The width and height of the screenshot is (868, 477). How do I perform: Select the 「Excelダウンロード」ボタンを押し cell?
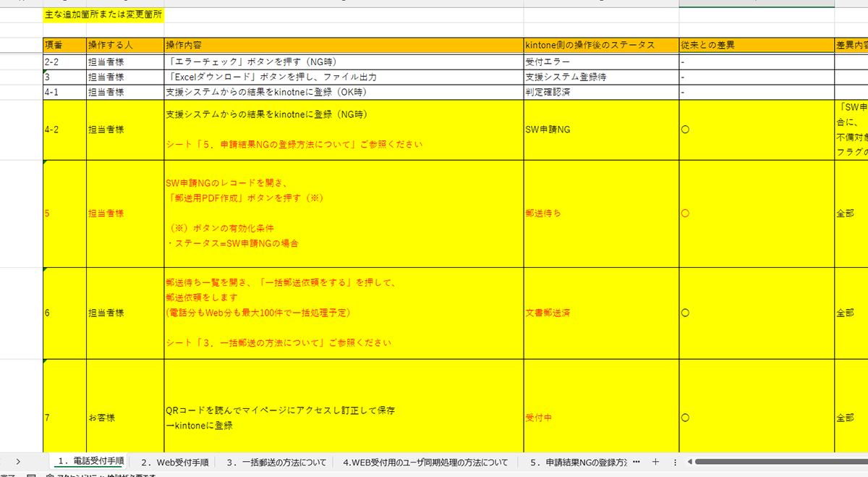tap(343, 77)
